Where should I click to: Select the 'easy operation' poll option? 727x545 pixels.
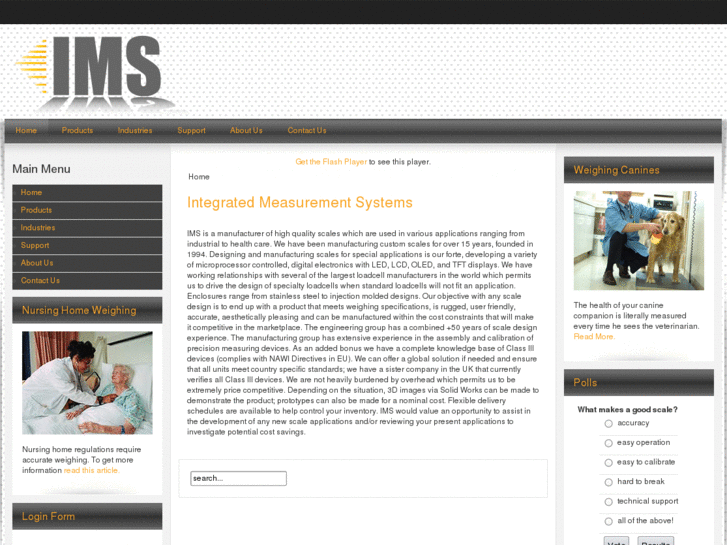609,443
